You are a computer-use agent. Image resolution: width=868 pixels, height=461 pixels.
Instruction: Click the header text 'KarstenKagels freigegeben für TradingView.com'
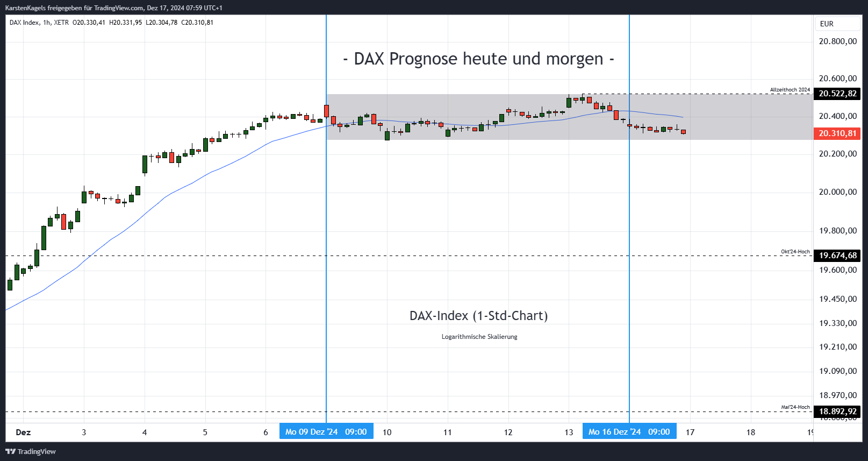(74, 8)
